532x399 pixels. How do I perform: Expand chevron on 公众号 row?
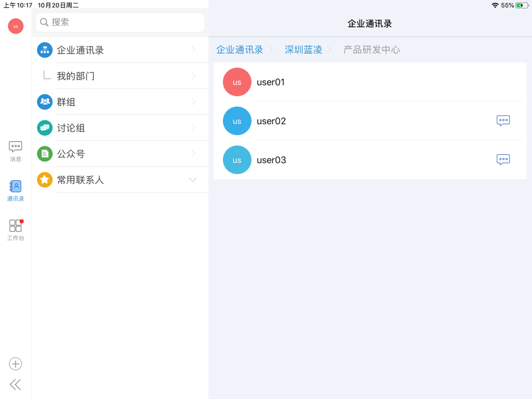coord(194,154)
